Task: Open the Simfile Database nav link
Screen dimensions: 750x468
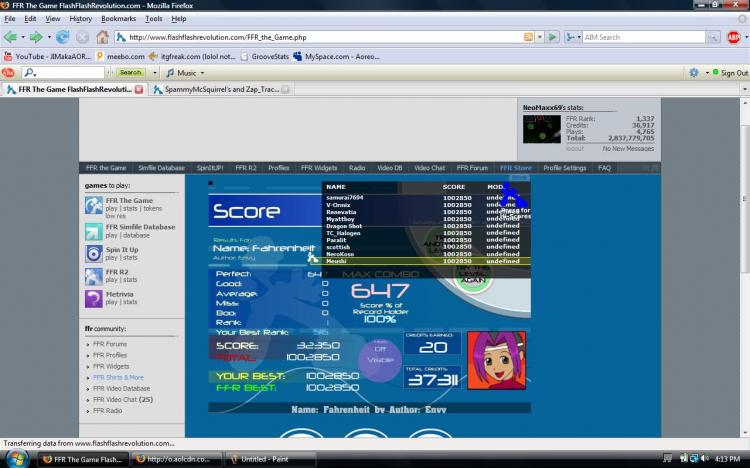Action: coord(161,168)
